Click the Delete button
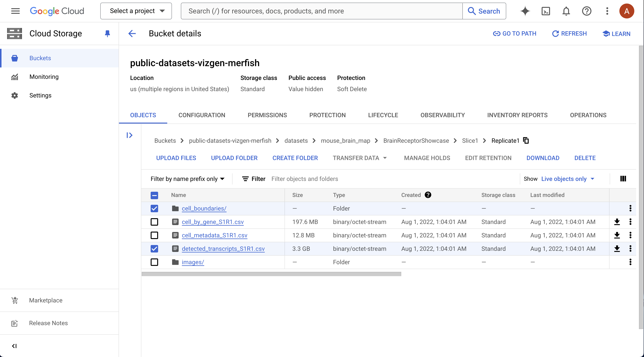 point(585,158)
